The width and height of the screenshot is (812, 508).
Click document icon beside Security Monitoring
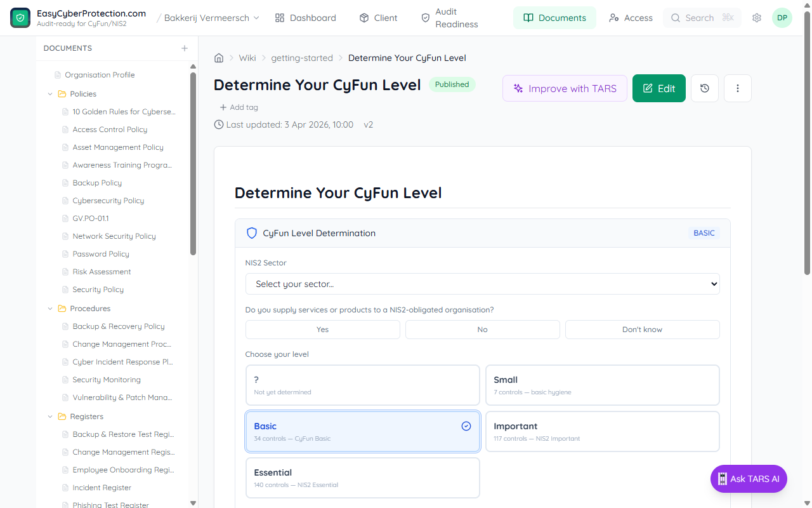point(65,380)
